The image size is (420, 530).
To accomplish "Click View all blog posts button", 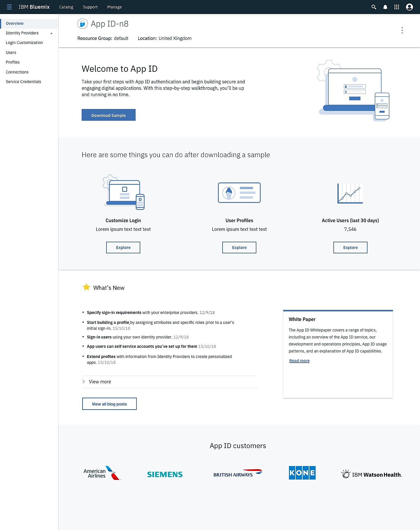I will coord(109,404).
